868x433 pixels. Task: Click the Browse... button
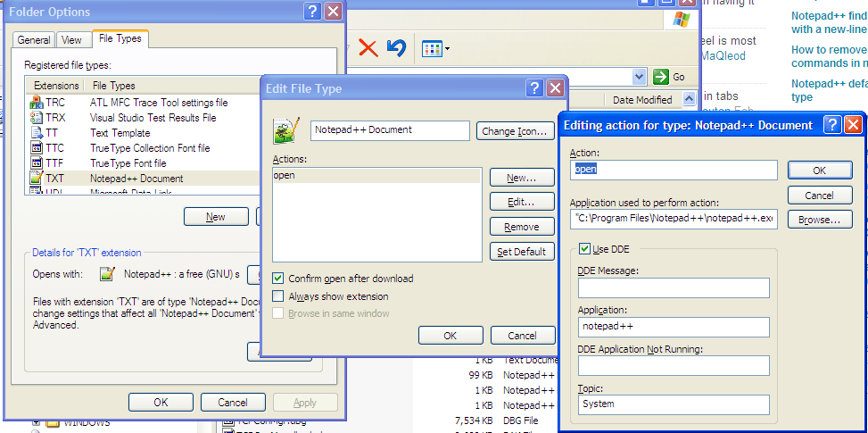(820, 220)
